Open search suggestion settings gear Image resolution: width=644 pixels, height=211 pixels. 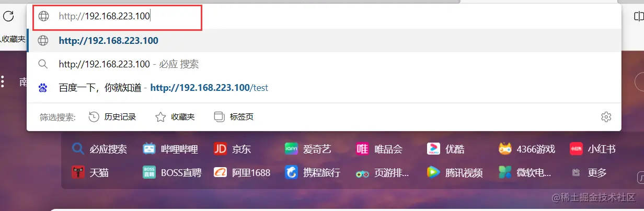click(x=606, y=117)
